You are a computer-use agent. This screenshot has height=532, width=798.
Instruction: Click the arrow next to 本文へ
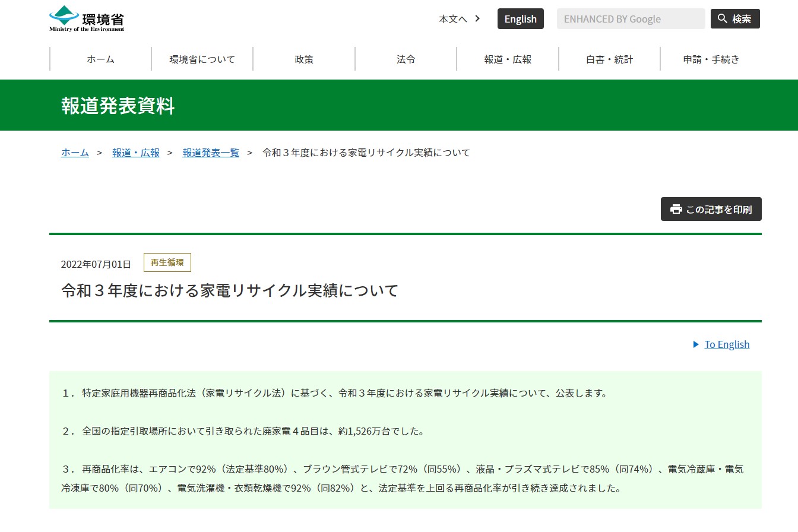pyautogui.click(x=477, y=19)
